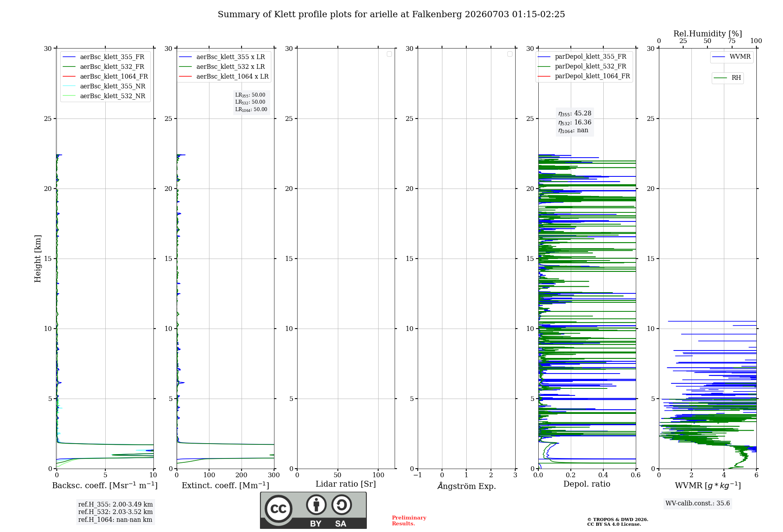This screenshot has height=532, width=783.
Task: Click the Summary of Klett profile plots title
Action: click(x=391, y=14)
